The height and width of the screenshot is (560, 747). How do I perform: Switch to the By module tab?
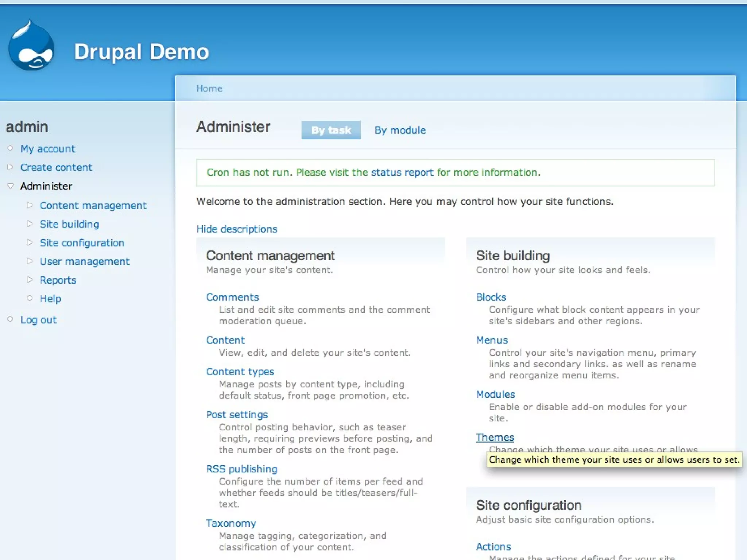(400, 130)
